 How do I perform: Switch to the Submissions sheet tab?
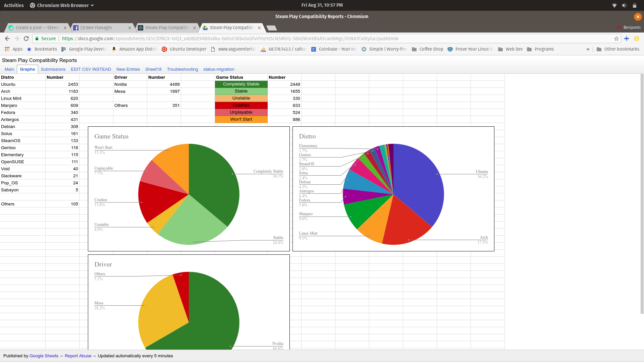tap(53, 69)
